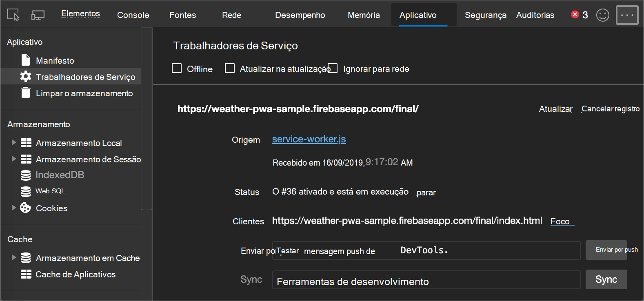Focus the push message input field
The height and width of the screenshot is (301, 644).
[426, 250]
